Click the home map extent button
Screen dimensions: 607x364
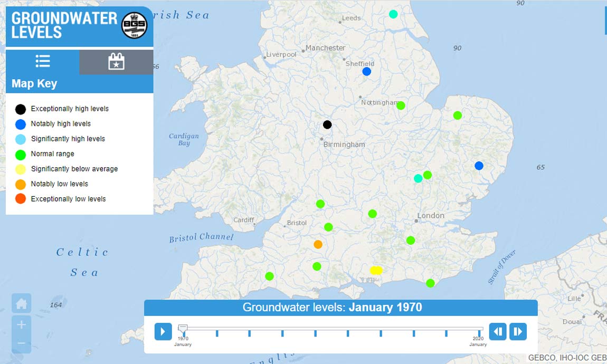[x=21, y=304]
